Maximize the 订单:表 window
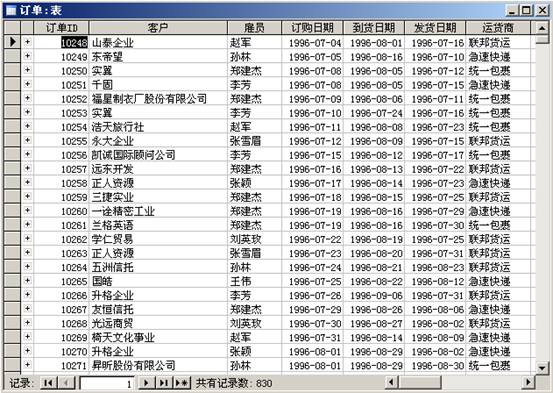Image resolution: width=553 pixels, height=393 pixels. (x=526, y=10)
